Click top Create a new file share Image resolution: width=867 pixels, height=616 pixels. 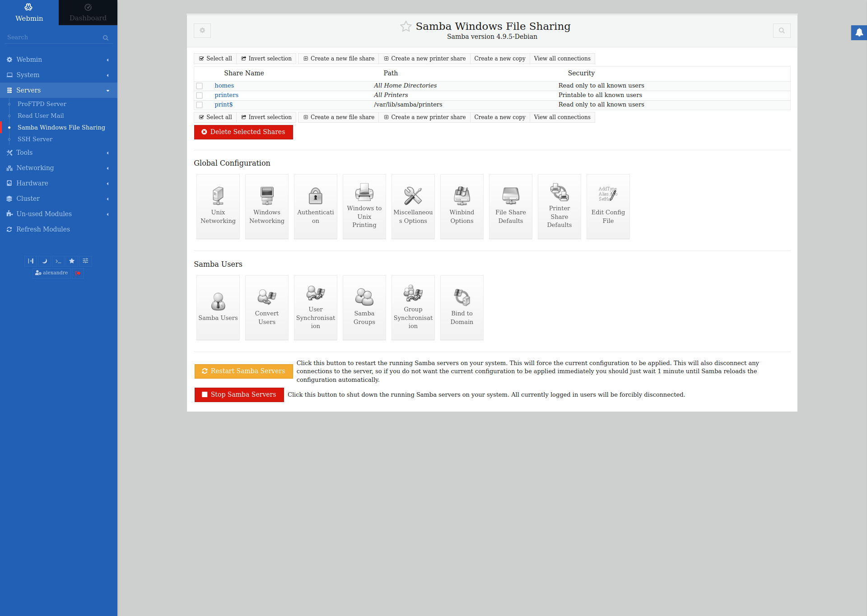(339, 59)
